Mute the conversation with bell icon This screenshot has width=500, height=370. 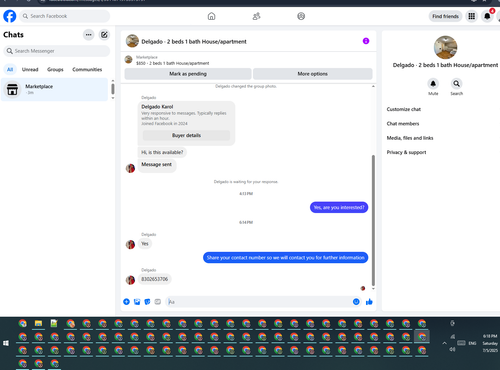433,83
